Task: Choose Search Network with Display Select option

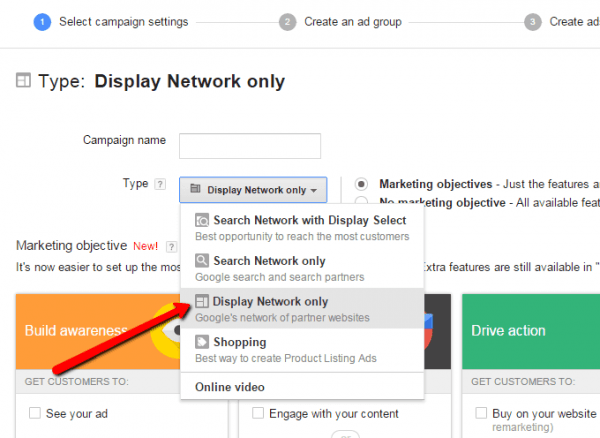Action: 302,228
